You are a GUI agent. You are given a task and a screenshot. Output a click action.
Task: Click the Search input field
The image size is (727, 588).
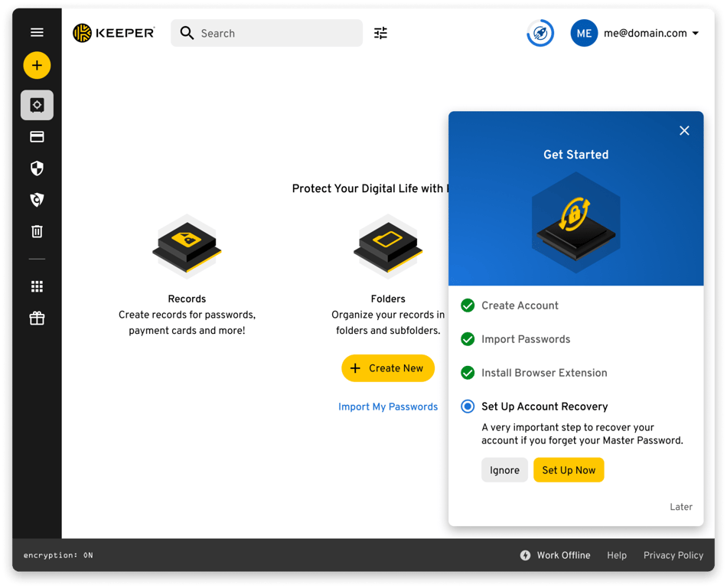(266, 33)
